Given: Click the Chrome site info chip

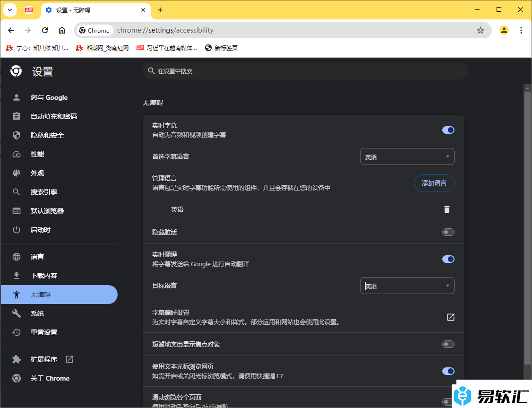Looking at the screenshot, I should click(x=94, y=30).
